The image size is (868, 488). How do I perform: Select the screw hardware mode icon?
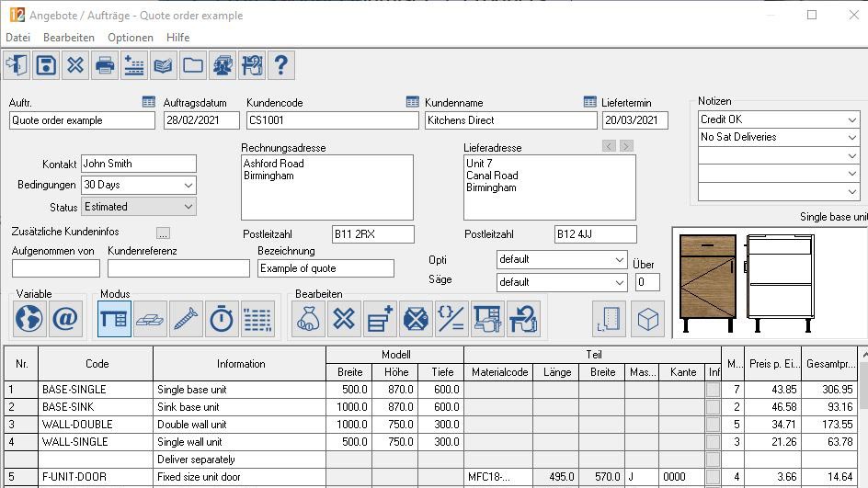coord(186,319)
